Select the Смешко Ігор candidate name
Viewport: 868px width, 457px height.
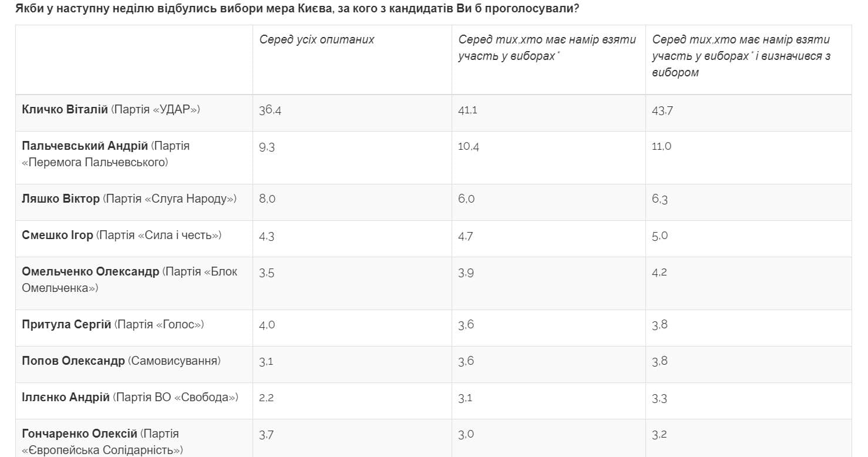pyautogui.click(x=58, y=236)
